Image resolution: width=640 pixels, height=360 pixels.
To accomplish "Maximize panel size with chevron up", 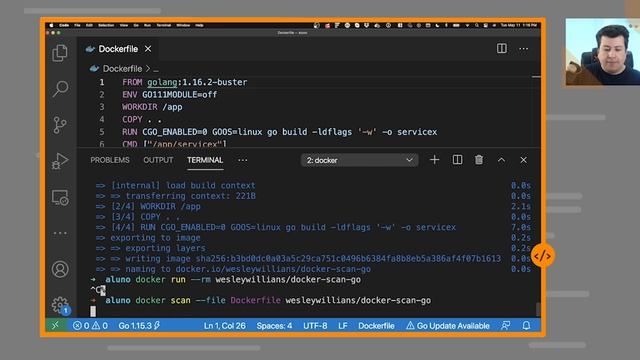I will point(501,160).
